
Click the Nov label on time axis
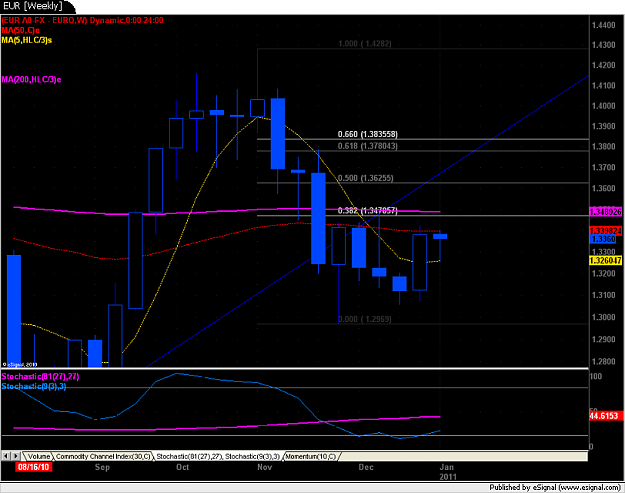(264, 467)
